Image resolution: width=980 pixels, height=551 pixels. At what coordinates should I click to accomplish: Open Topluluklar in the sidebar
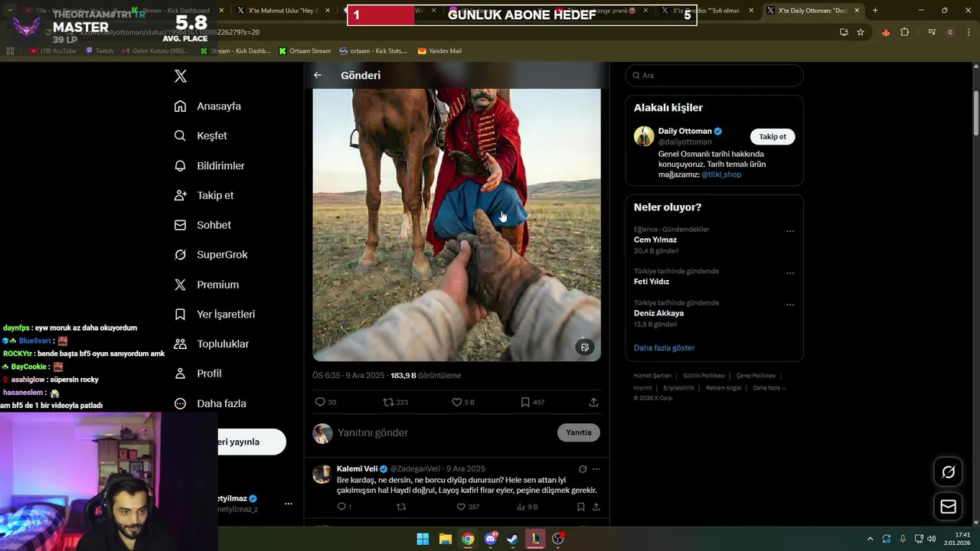[211, 344]
